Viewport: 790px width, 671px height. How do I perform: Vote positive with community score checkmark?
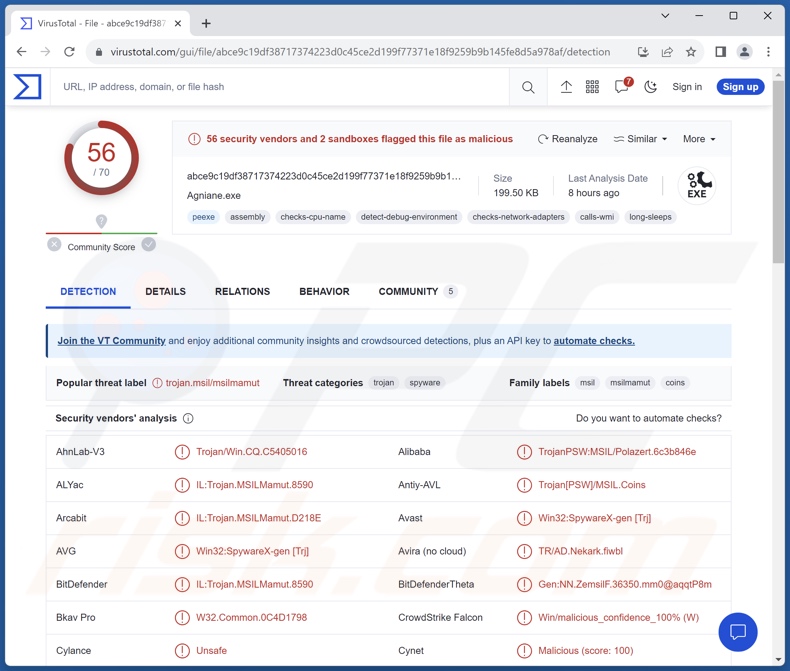pos(149,244)
